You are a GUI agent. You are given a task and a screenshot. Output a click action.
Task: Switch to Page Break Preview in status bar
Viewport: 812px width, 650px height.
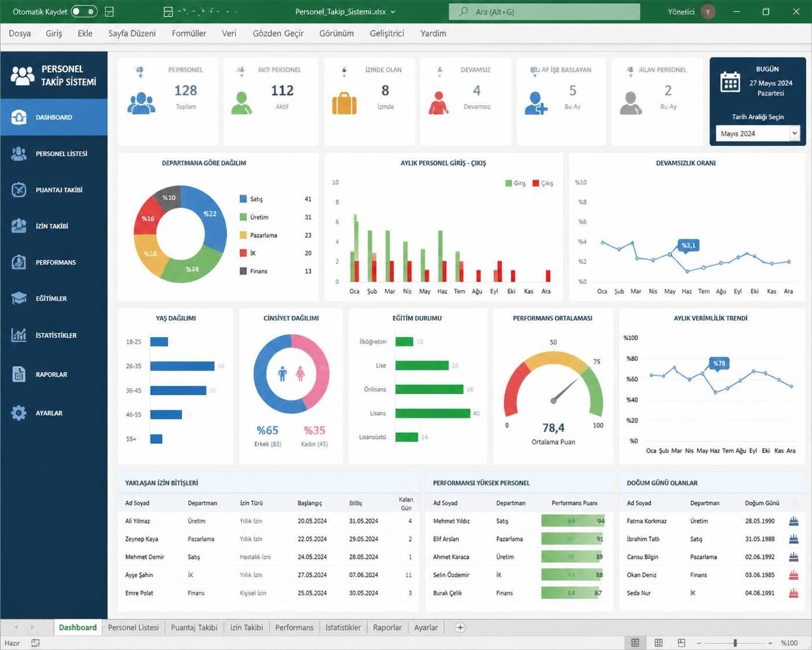[682, 643]
